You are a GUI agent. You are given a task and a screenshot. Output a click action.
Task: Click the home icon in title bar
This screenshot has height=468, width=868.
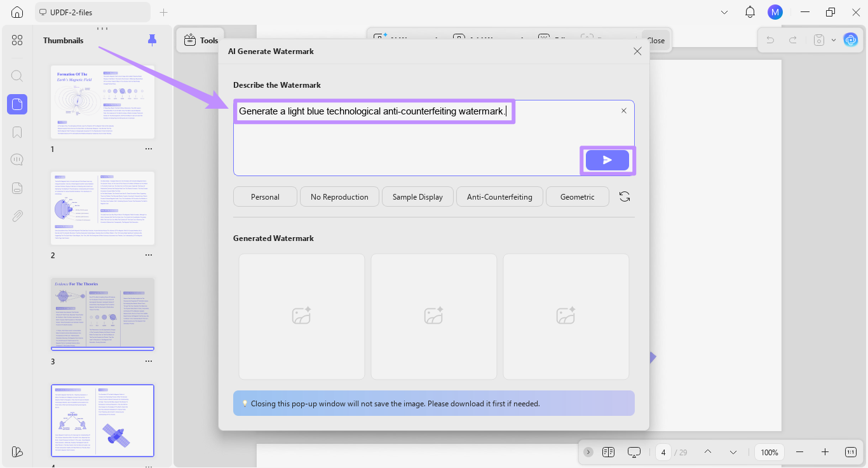click(x=17, y=12)
